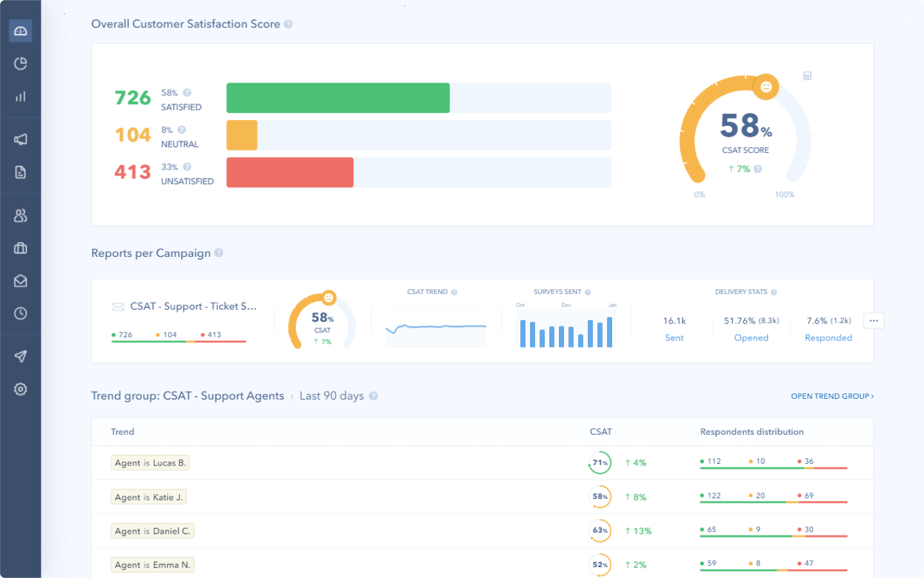Open the pie chart reports icon in sidebar
Screen dimensions: 924x578
coord(21,64)
